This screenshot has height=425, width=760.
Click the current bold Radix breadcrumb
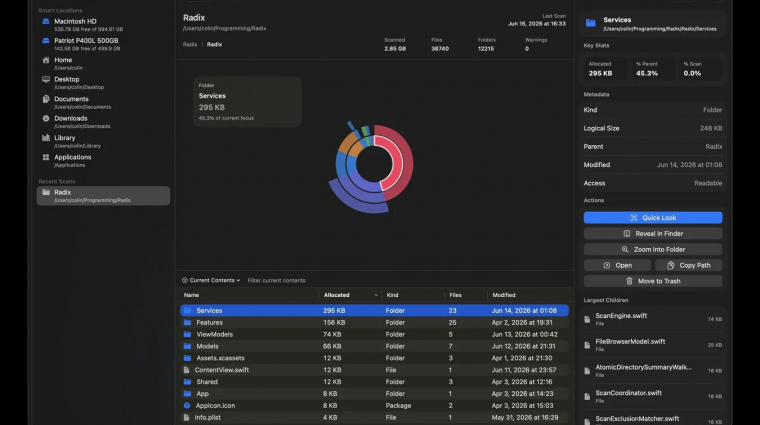(214, 45)
